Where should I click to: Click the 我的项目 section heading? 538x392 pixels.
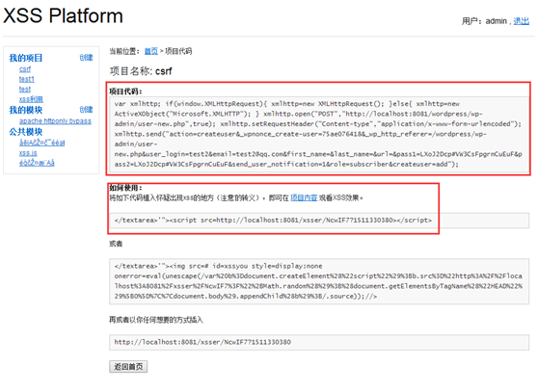[26, 58]
